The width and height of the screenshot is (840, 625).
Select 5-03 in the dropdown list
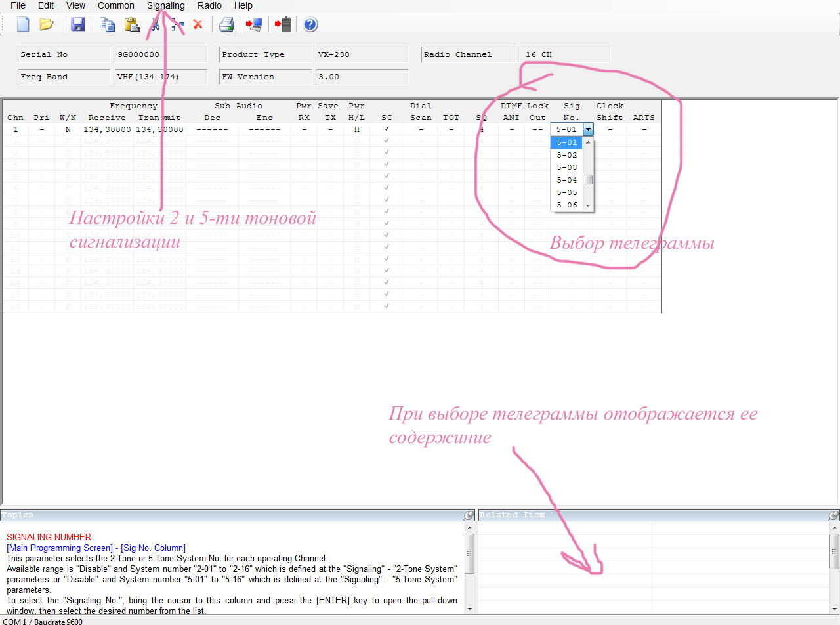[x=567, y=167]
